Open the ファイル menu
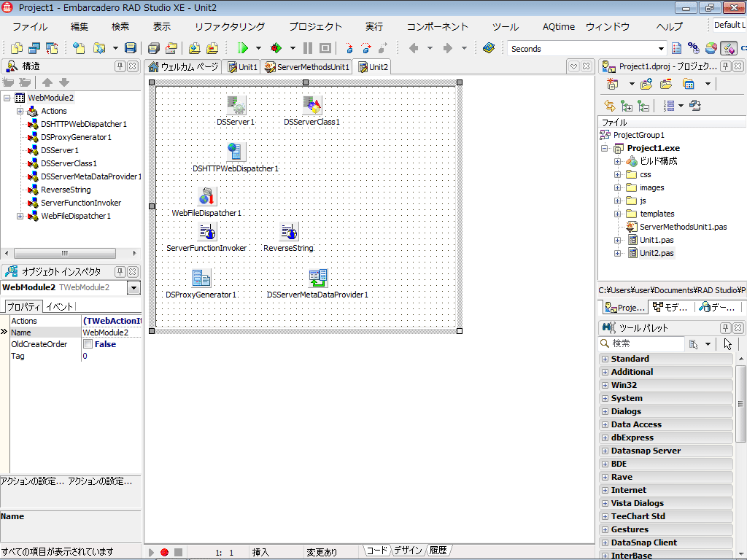 tap(29, 27)
